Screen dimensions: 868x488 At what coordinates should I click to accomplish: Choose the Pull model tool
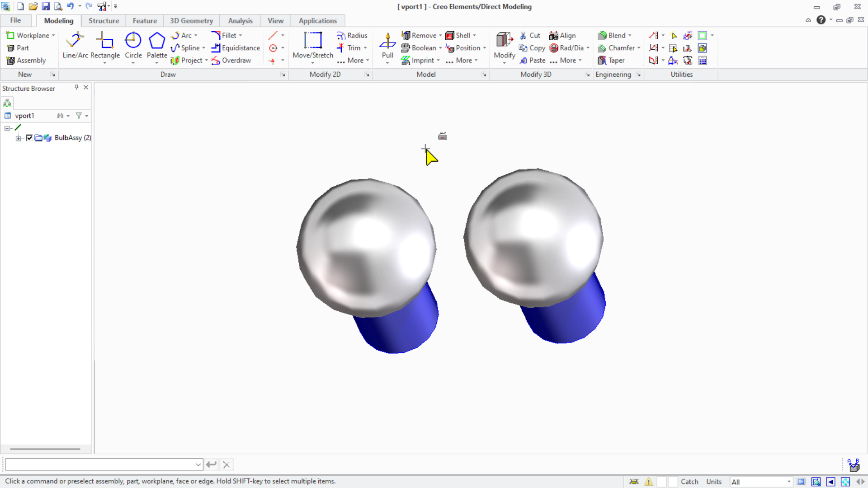click(387, 45)
